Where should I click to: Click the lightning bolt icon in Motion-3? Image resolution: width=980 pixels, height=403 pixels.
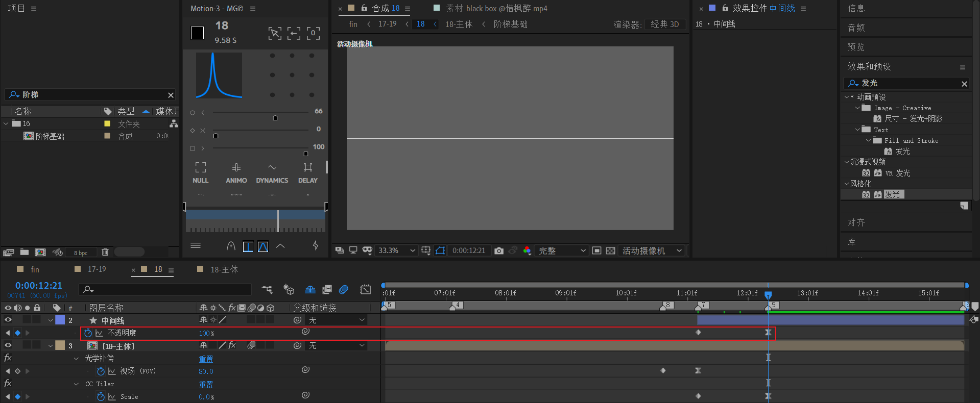[316, 246]
